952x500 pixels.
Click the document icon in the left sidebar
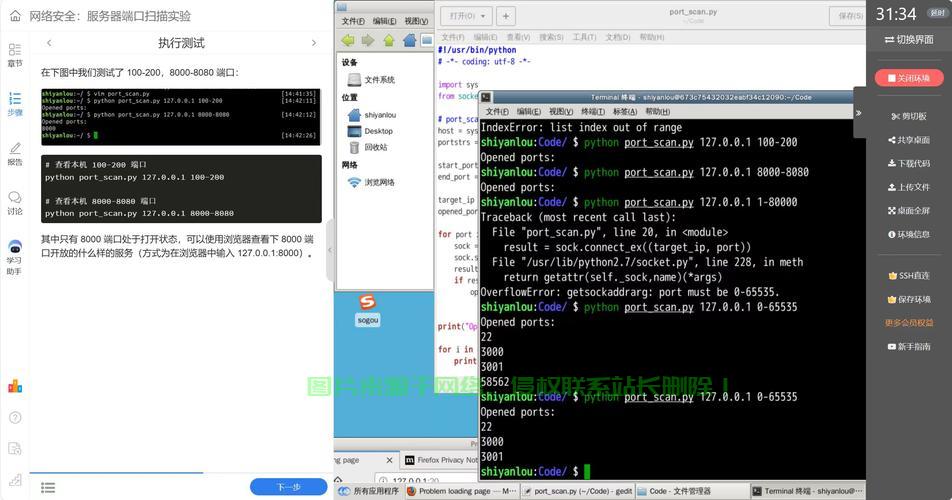click(x=15, y=448)
